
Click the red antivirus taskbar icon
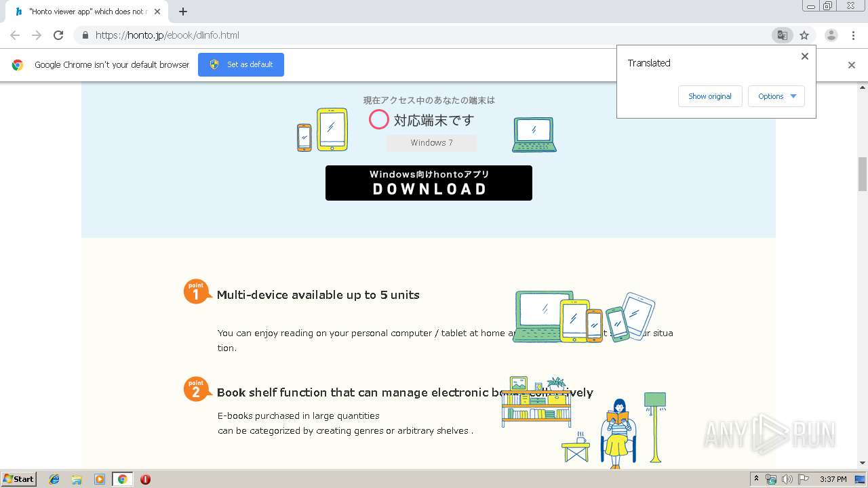tap(145, 479)
